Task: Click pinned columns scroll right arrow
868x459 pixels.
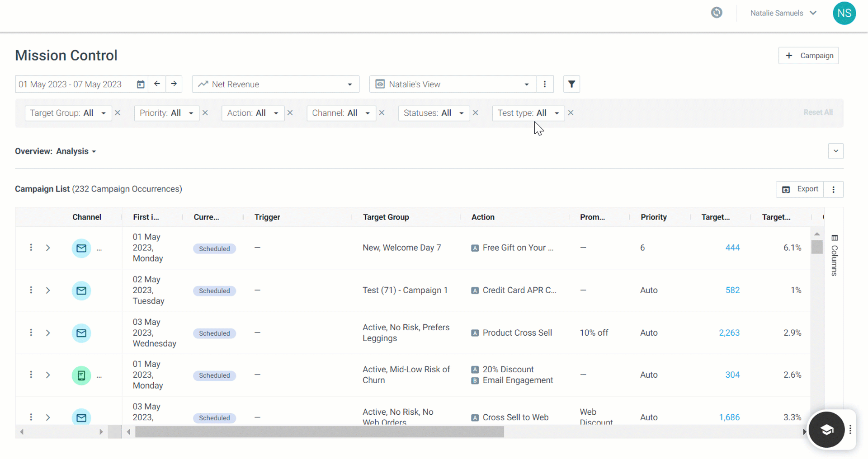Action: point(101,432)
